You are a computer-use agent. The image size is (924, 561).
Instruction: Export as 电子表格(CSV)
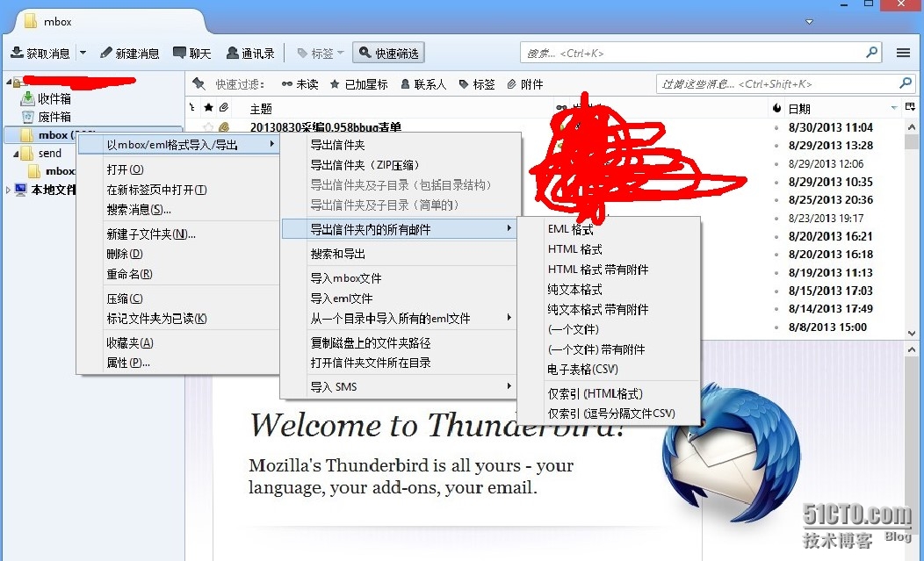coord(583,370)
